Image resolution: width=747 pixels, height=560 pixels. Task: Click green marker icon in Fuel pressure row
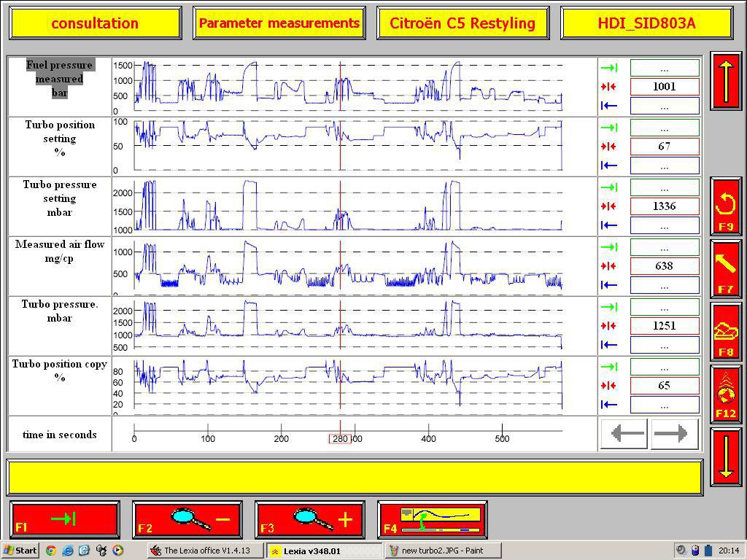[609, 68]
